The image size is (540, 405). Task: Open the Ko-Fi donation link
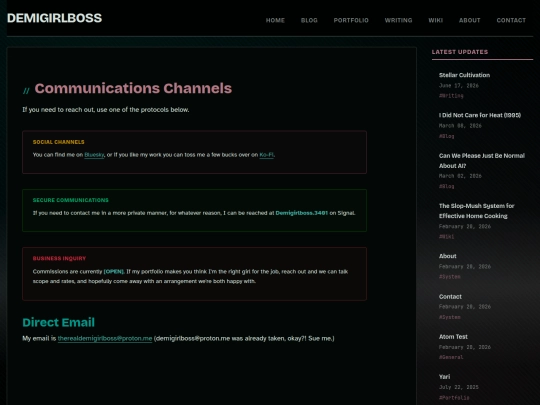coord(267,155)
